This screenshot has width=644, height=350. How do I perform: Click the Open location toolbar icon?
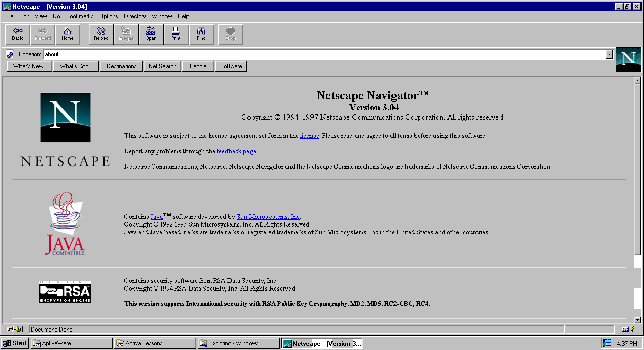[151, 34]
